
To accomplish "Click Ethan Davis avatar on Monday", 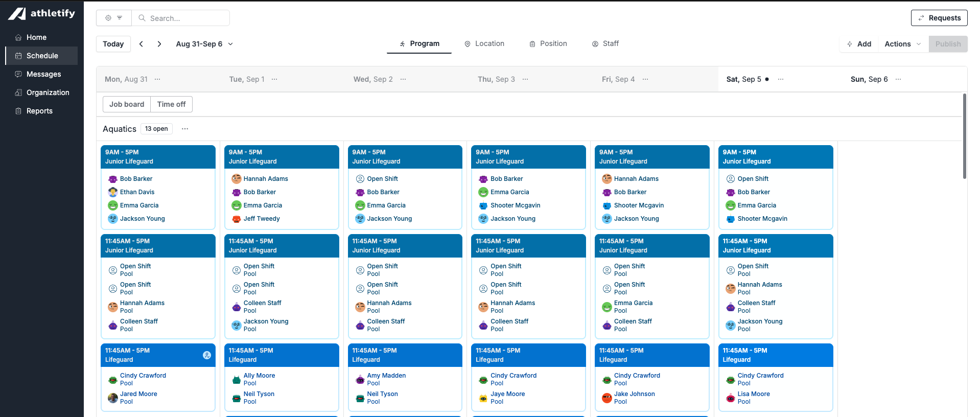I will (113, 192).
